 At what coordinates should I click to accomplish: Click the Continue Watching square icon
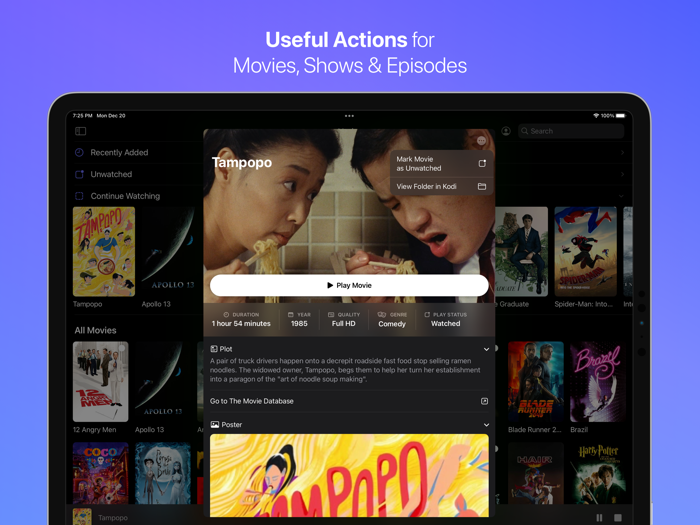point(79,196)
